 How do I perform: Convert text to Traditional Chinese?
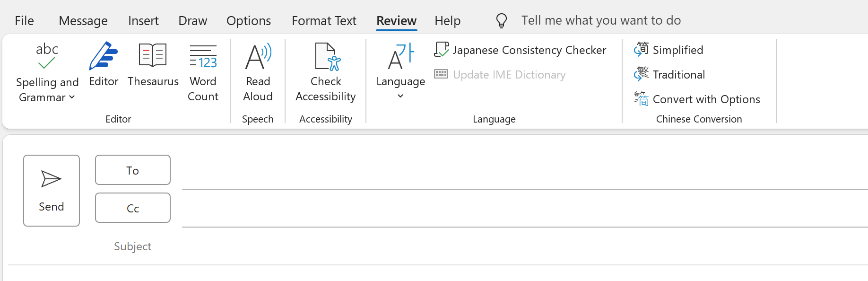(669, 75)
